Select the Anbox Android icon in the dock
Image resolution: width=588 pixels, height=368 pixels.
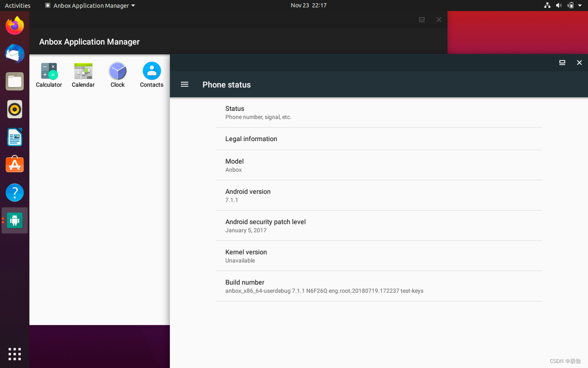(x=15, y=220)
